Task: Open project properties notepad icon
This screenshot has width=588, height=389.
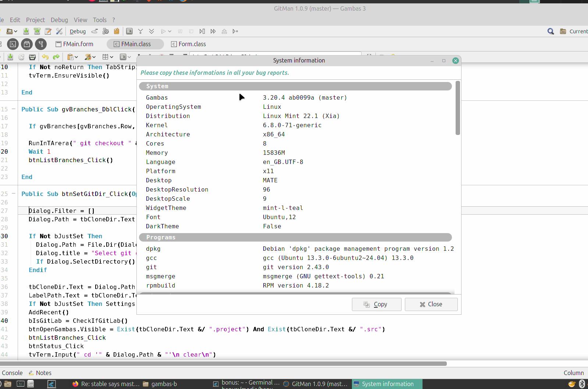Action: (48, 31)
